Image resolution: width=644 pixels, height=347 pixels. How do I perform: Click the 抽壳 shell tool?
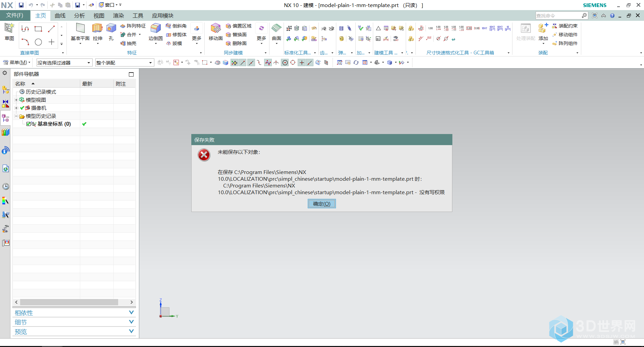click(128, 43)
